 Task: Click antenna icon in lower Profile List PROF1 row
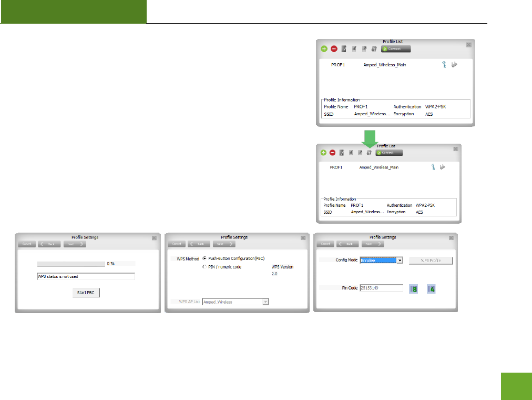tap(443, 167)
